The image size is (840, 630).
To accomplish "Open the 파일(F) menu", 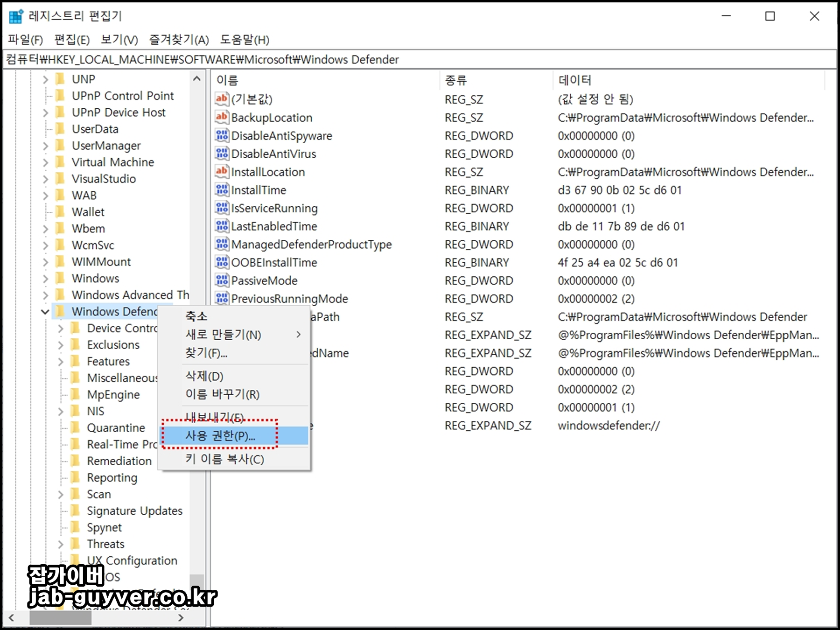I will [x=26, y=40].
